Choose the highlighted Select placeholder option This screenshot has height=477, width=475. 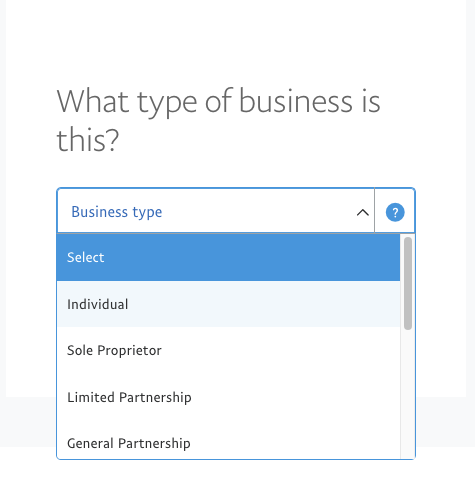228,257
